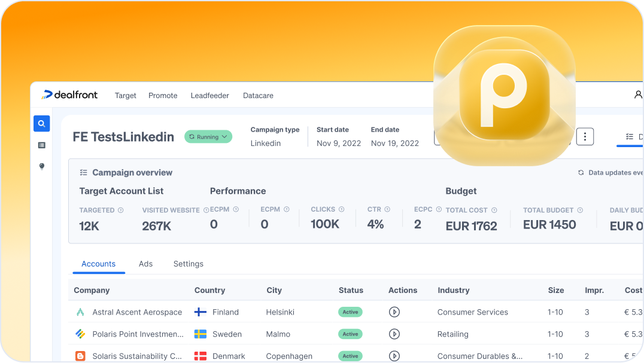Click the Nov 9, 2022 start date

338,143
